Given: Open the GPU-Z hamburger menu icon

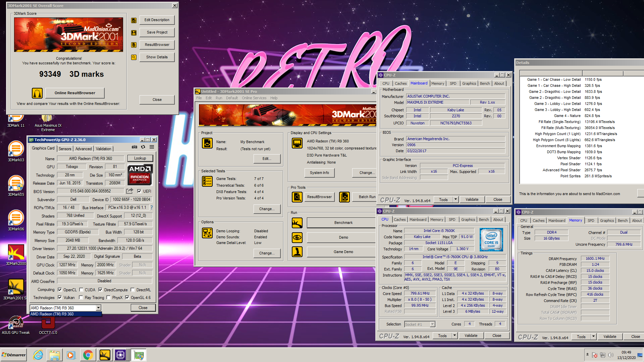Looking at the screenshot, I should click(152, 147).
